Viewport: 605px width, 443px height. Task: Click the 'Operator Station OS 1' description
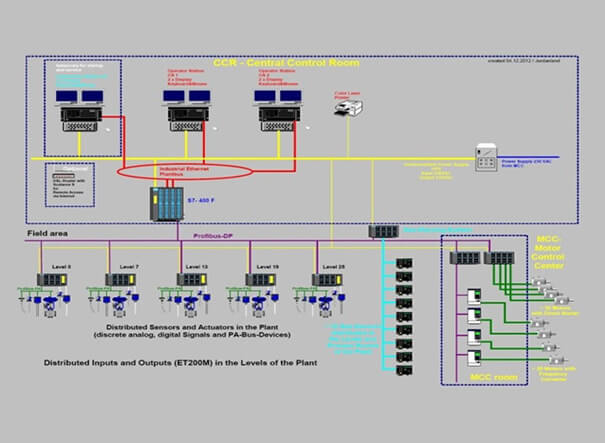tap(187, 77)
